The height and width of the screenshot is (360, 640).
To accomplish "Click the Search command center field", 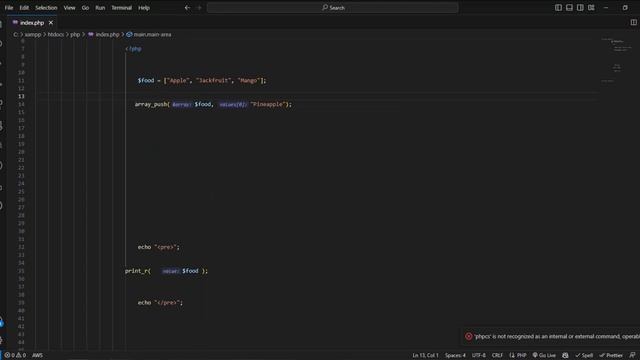I will pos(333,7).
